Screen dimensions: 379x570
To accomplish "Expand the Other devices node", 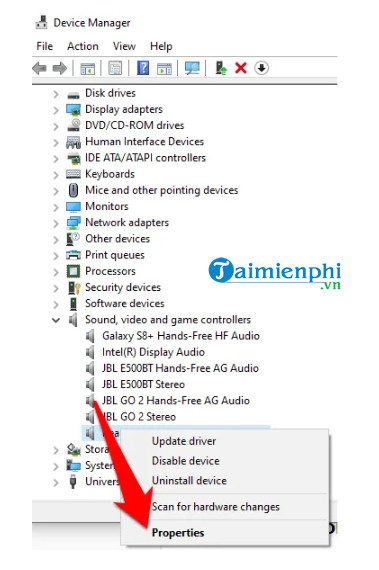I will tap(56, 240).
